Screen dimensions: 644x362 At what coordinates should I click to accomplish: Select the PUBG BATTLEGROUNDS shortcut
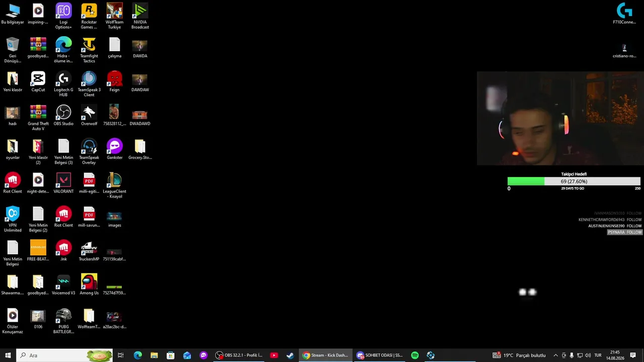(63, 321)
